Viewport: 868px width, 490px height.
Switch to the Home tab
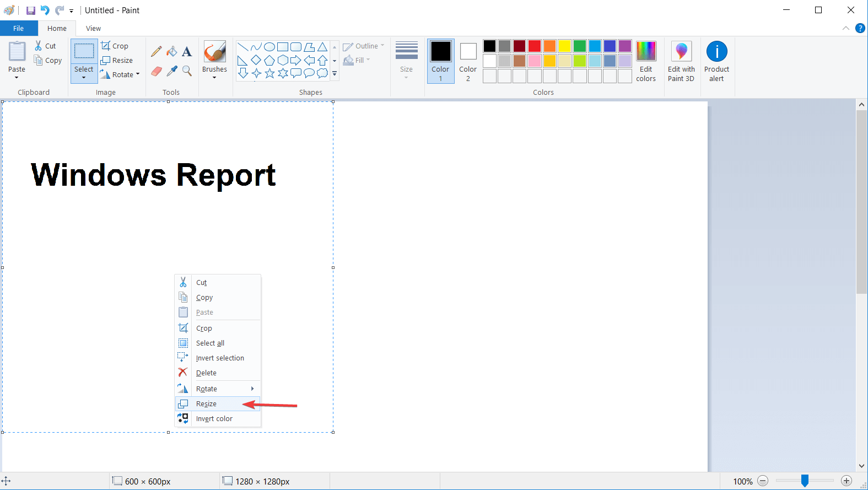[57, 28]
